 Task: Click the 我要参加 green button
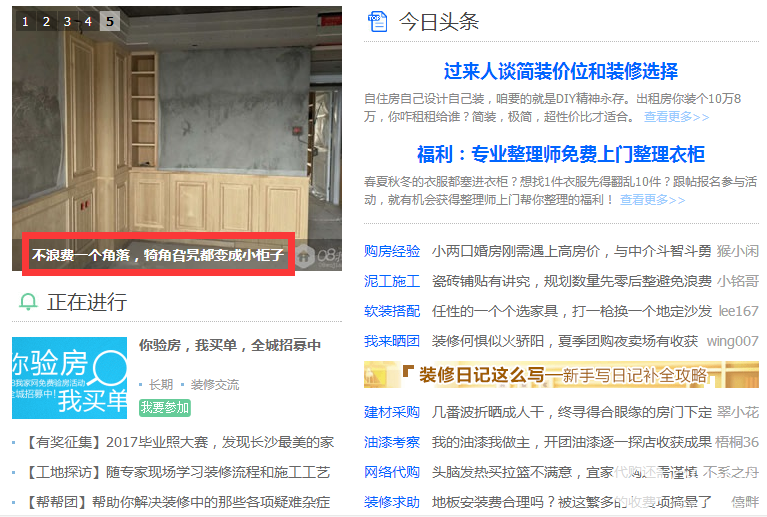coord(165,407)
